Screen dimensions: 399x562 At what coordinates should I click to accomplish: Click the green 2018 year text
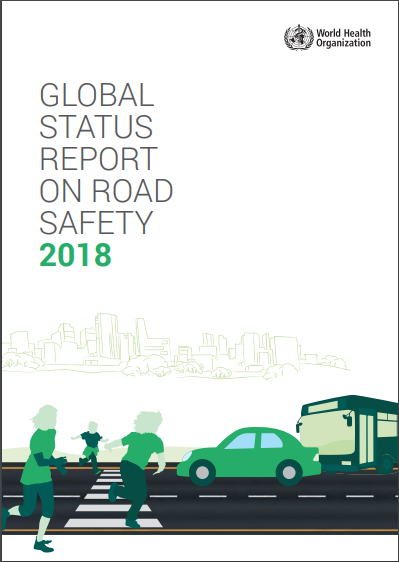pyautogui.click(x=75, y=255)
